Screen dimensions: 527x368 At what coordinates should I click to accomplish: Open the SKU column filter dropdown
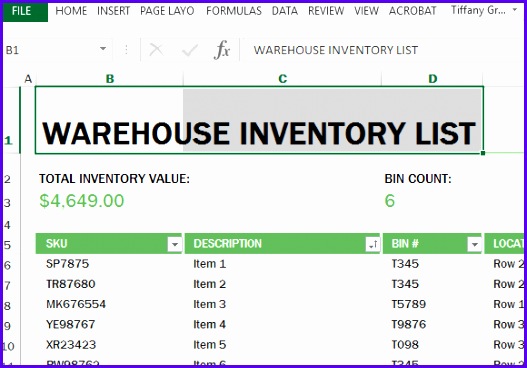pyautogui.click(x=175, y=244)
